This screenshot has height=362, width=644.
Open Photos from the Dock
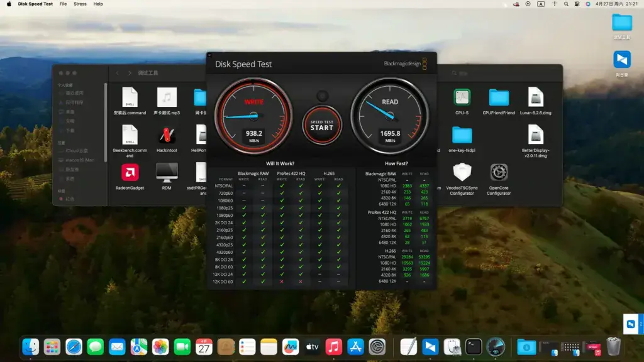160,347
